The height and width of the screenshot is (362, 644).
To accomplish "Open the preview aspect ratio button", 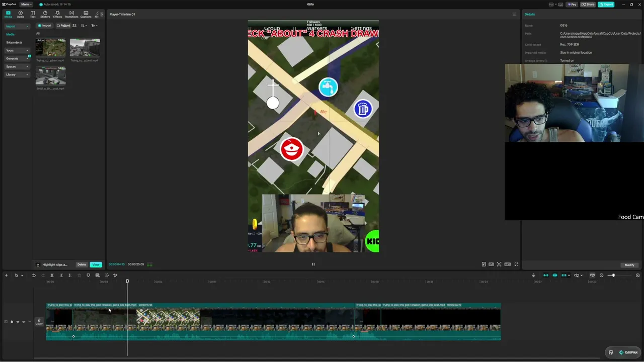I will tap(508, 264).
